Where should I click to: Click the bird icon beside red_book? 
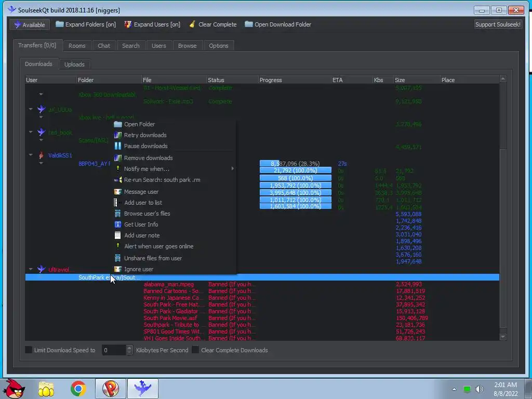tap(42, 132)
